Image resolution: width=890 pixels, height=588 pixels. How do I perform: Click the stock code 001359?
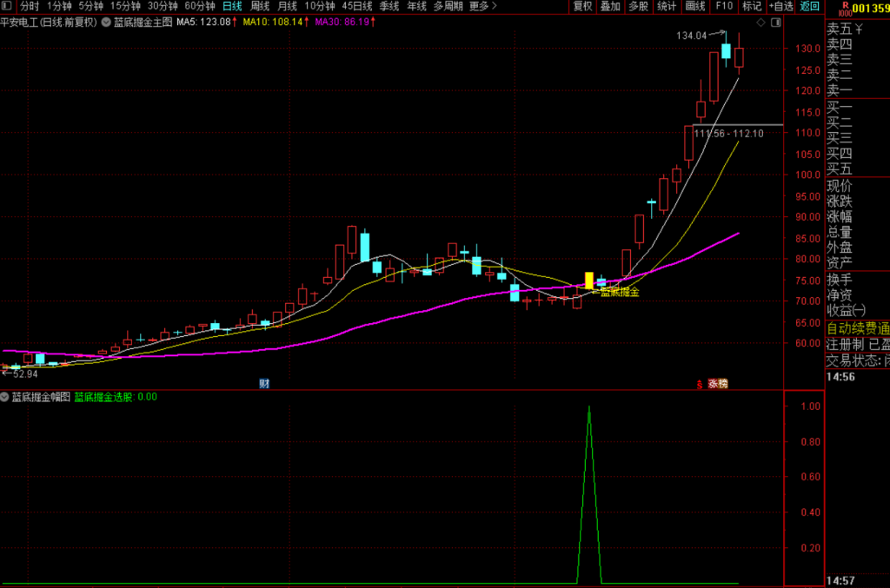coord(871,8)
